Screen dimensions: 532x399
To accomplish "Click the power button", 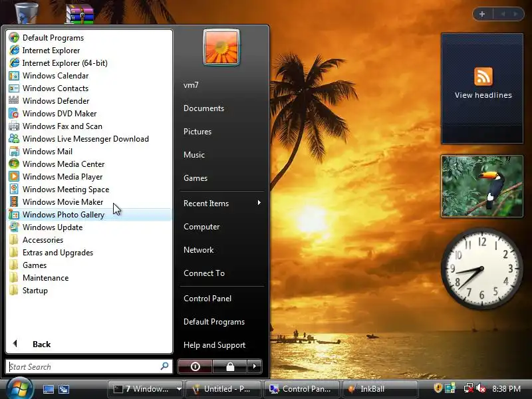I will click(x=195, y=366).
